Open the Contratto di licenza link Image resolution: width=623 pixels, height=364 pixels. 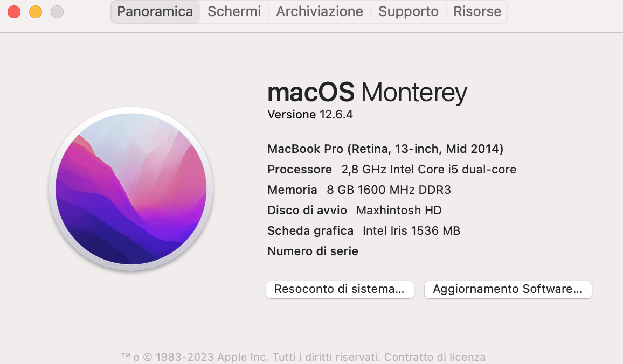click(434, 357)
